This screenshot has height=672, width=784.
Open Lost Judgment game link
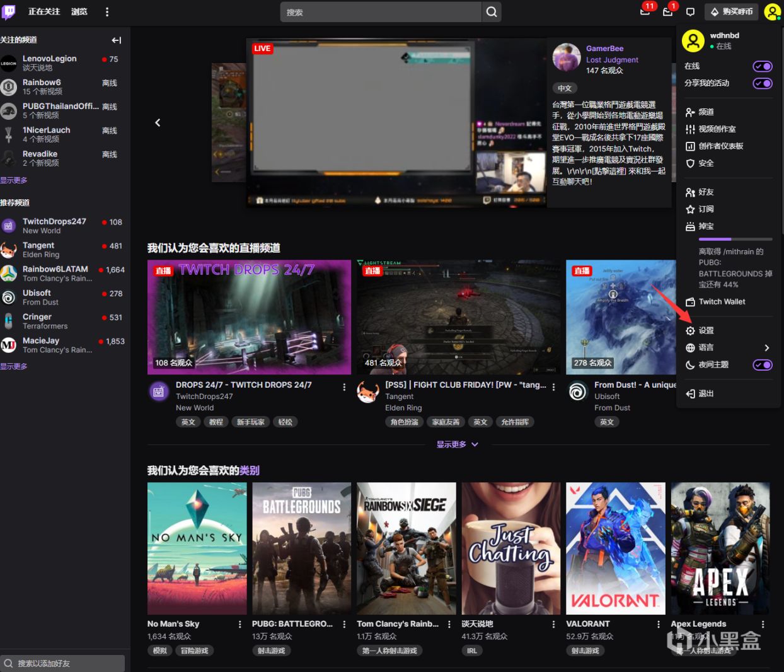click(x=612, y=60)
